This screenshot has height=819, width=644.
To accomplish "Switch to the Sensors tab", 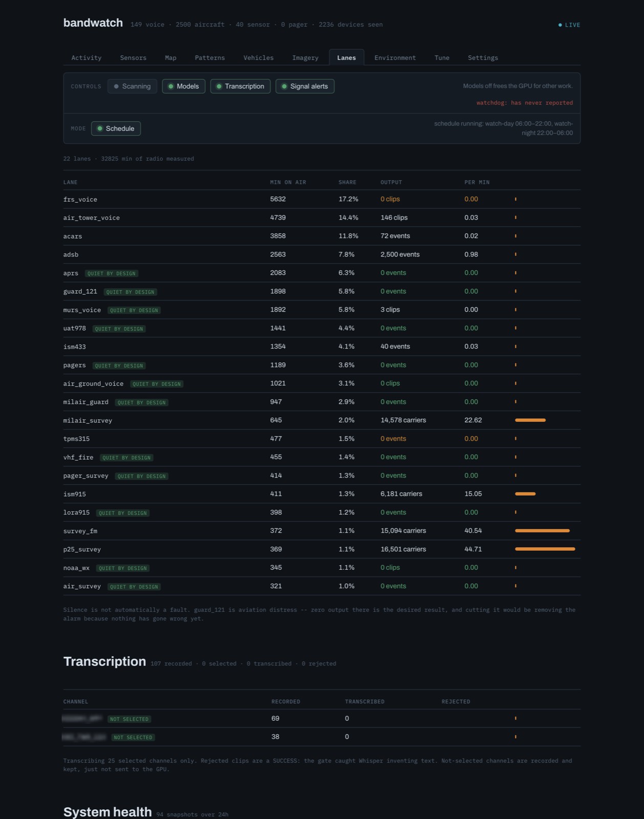I will pyautogui.click(x=133, y=57).
